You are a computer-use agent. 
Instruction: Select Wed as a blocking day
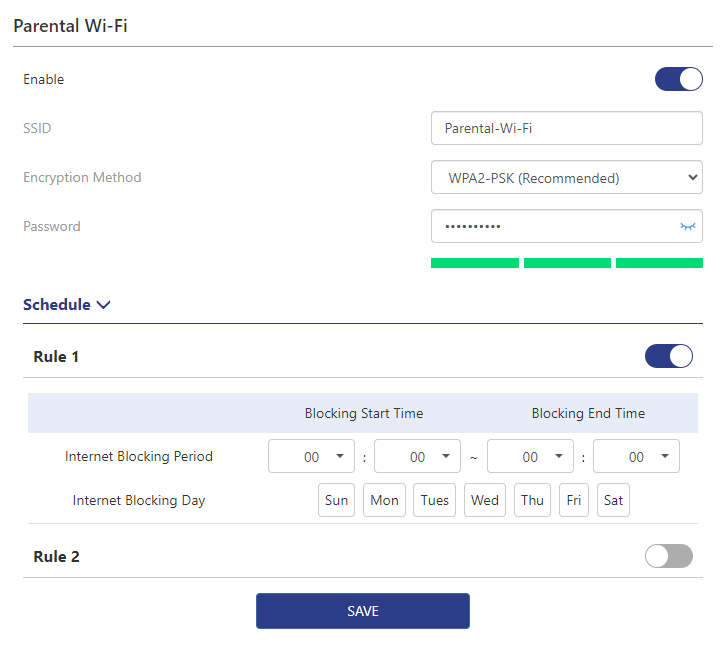(x=484, y=500)
